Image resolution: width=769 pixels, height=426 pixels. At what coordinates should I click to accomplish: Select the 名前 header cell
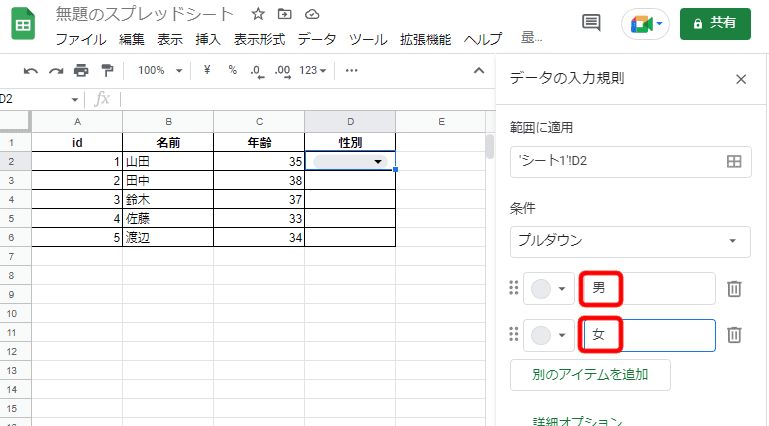point(168,143)
